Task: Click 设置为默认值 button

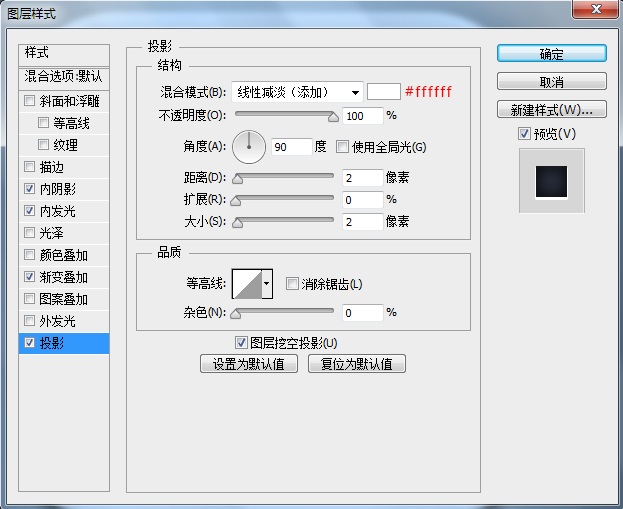Action: pyautogui.click(x=249, y=364)
